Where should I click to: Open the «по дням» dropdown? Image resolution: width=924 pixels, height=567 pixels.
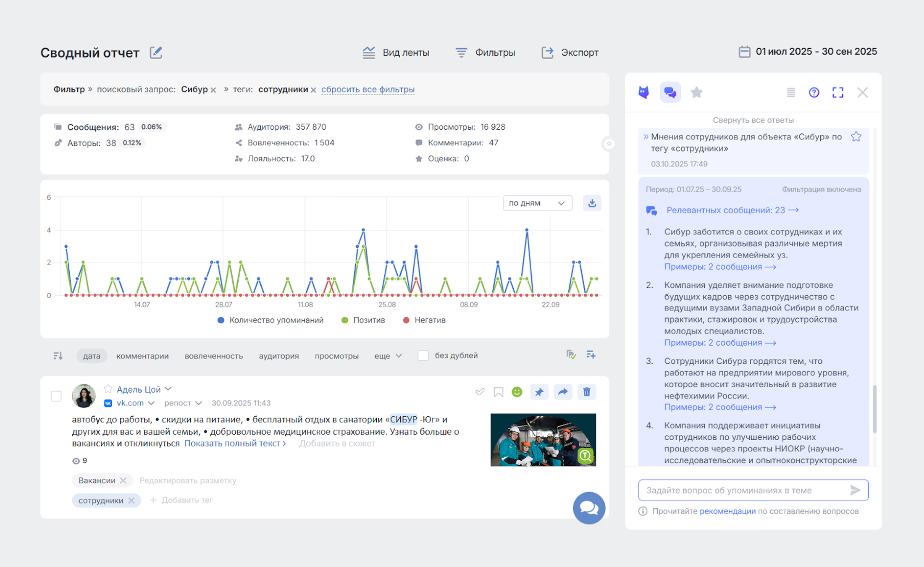[537, 203]
